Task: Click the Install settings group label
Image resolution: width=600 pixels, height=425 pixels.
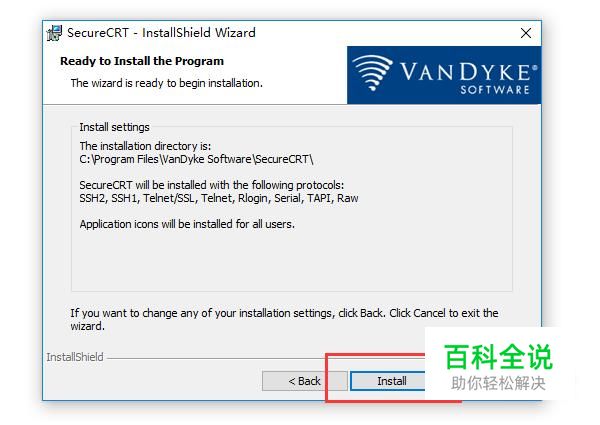Action: click(x=114, y=127)
